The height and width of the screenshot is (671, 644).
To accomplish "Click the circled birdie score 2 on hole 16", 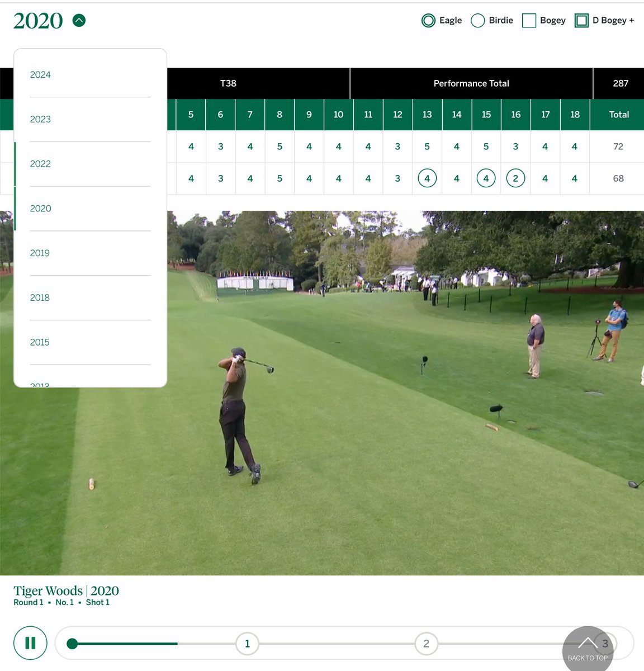I will (515, 178).
